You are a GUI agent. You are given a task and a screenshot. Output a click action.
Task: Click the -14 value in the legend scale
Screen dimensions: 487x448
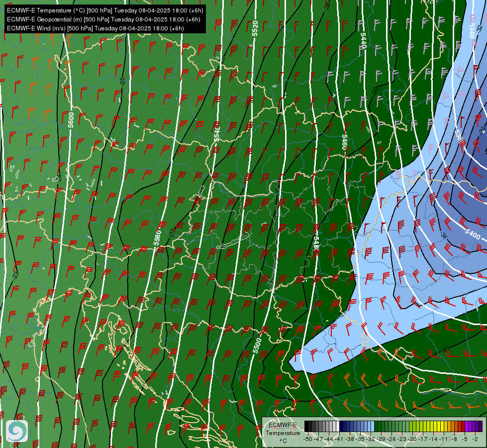click(x=433, y=439)
